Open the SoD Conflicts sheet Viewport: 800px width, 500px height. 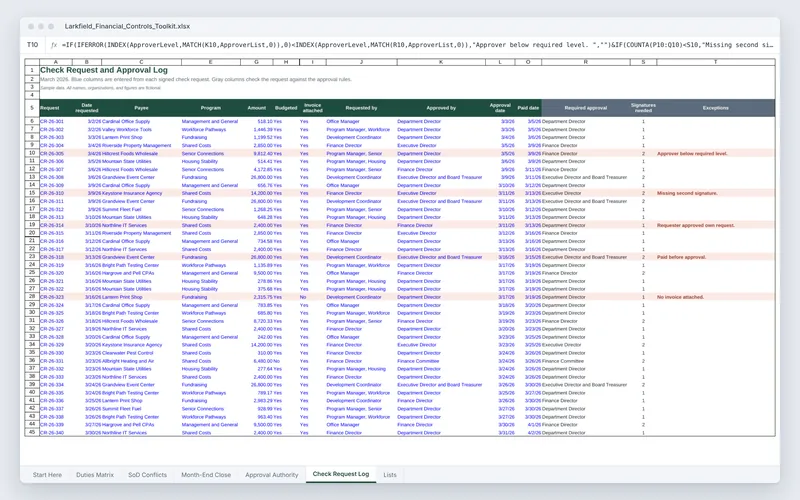147,474
